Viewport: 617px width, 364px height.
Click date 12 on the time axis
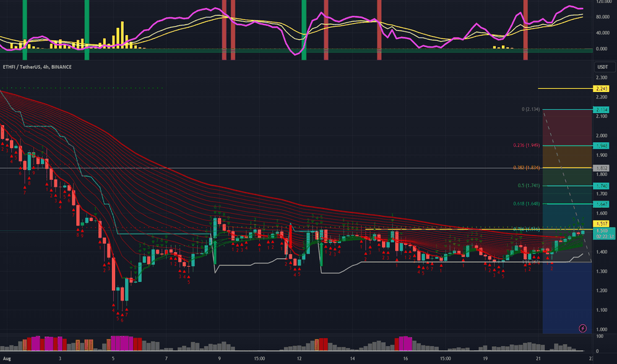(x=299, y=359)
